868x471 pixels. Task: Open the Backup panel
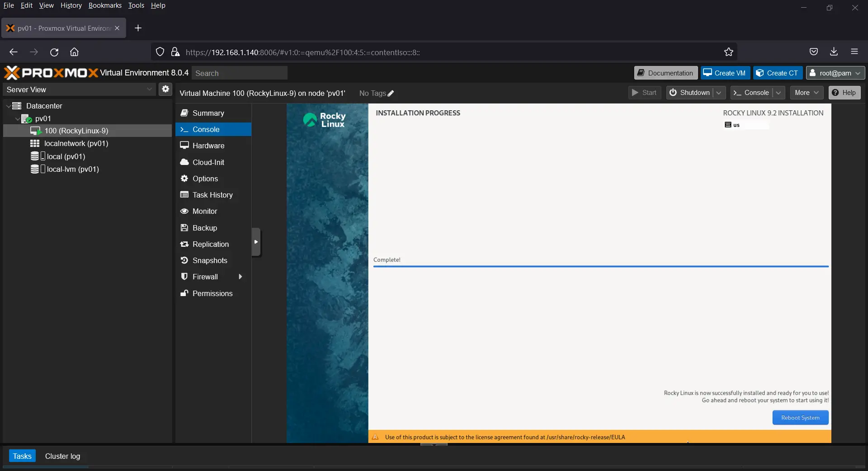tap(213, 228)
